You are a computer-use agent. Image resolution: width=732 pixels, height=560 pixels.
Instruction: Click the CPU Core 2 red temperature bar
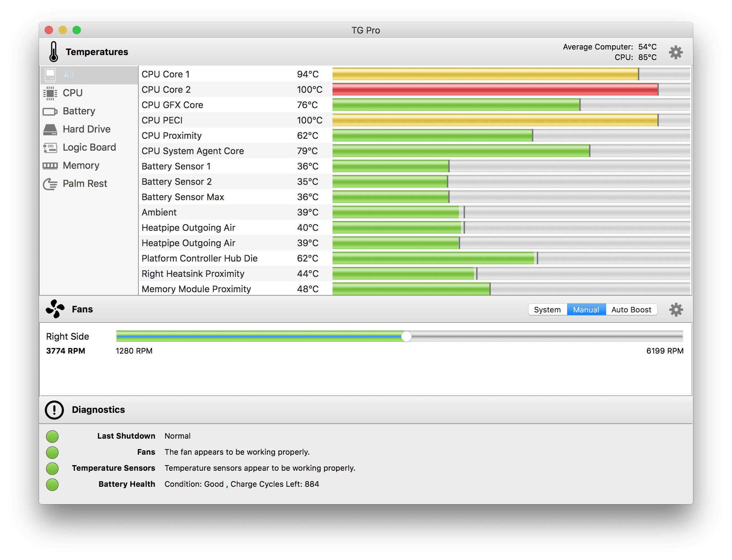click(x=495, y=90)
